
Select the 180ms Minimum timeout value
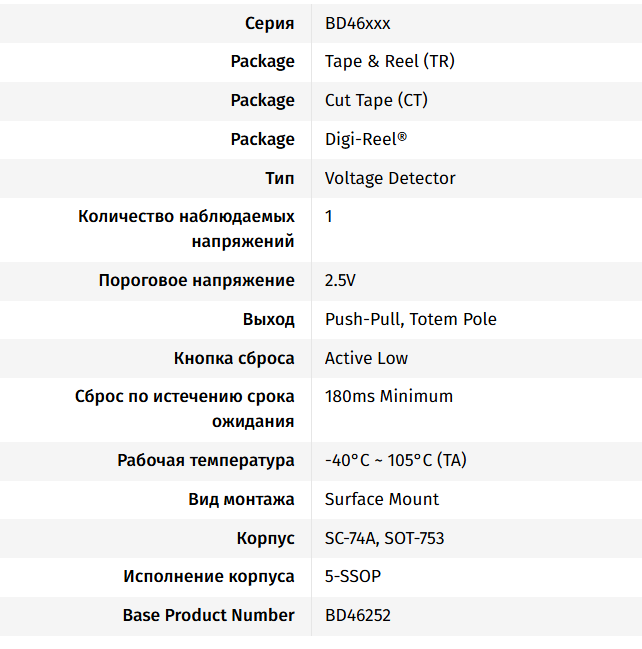389,396
